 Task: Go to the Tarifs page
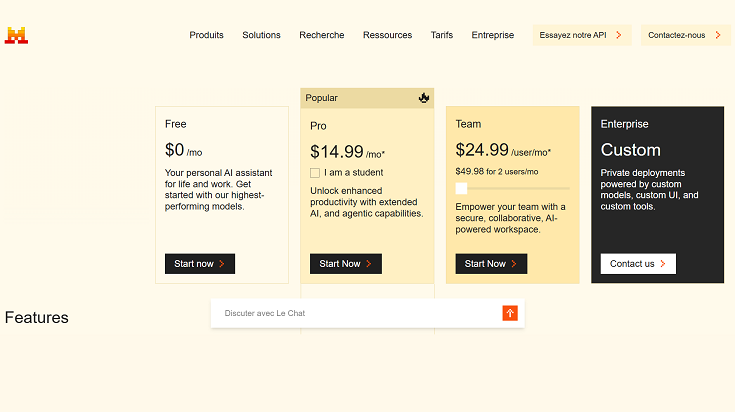click(442, 35)
